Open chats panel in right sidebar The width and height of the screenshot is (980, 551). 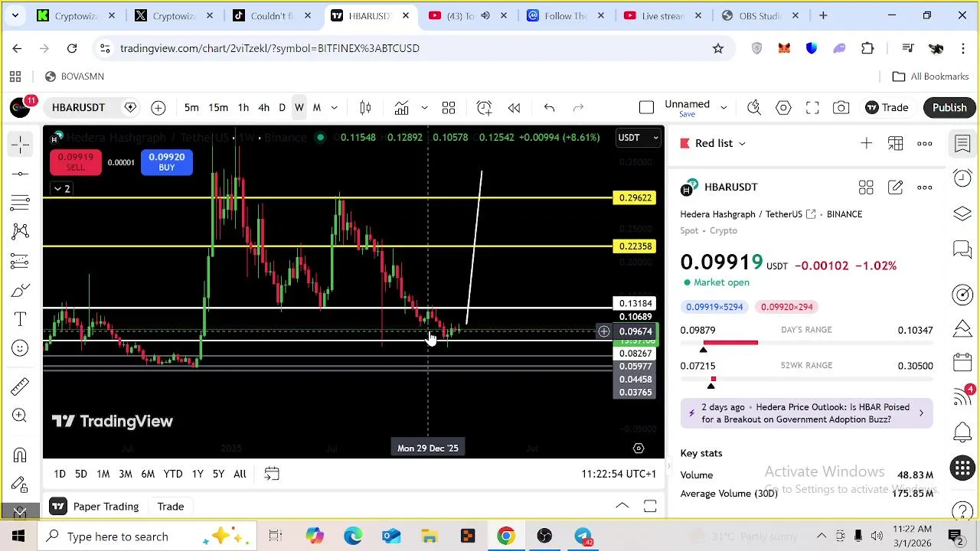click(962, 249)
